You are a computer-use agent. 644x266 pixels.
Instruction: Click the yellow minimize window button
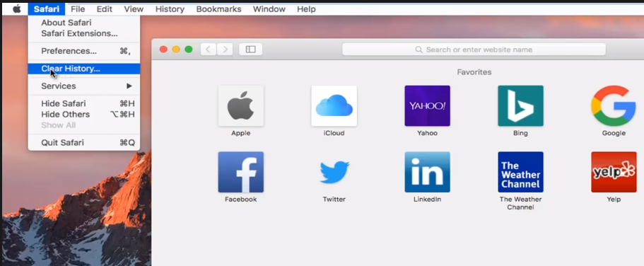pyautogui.click(x=176, y=50)
